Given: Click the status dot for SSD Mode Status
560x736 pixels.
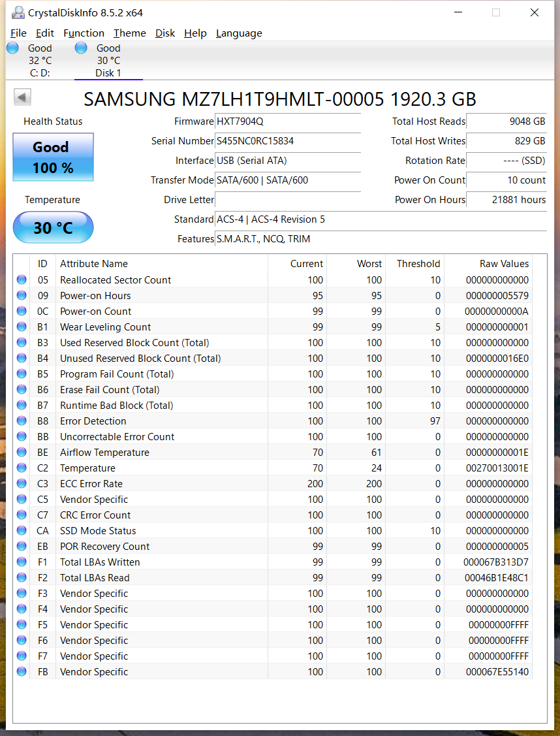Looking at the screenshot, I should (22, 530).
